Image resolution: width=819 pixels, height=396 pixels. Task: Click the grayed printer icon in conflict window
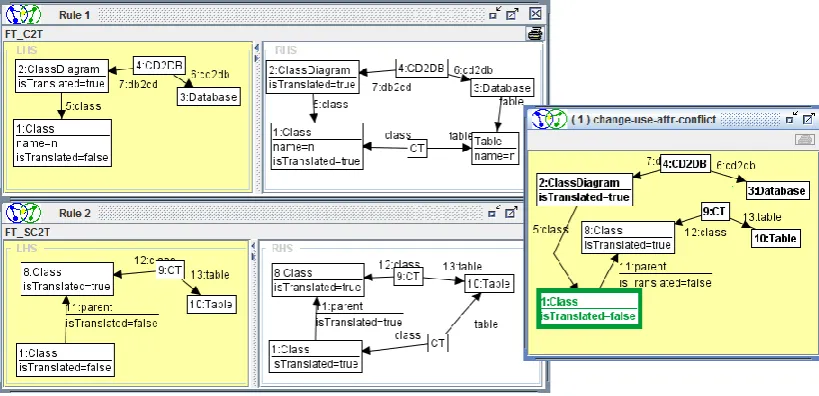[804, 139]
